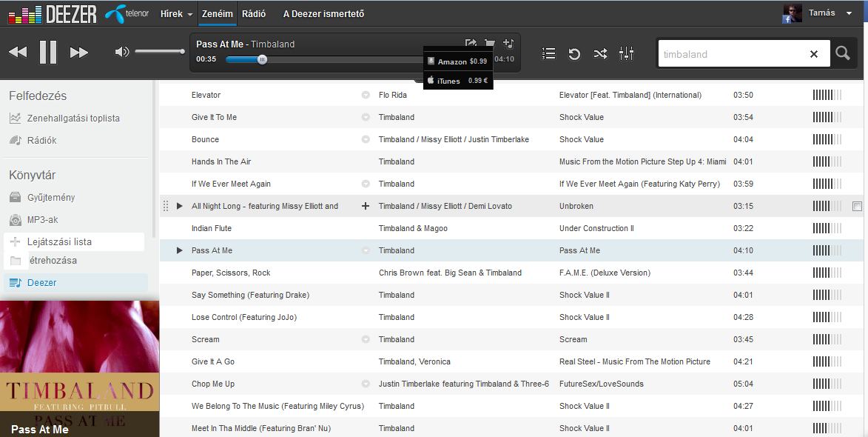Open album FutureSex/LoveSounds

click(601, 383)
